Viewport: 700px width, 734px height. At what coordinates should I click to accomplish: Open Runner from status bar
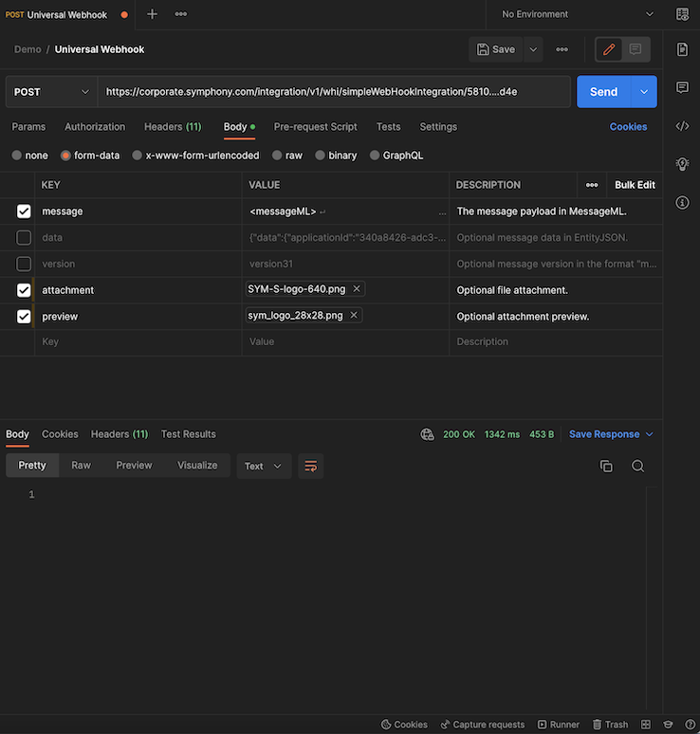559,725
